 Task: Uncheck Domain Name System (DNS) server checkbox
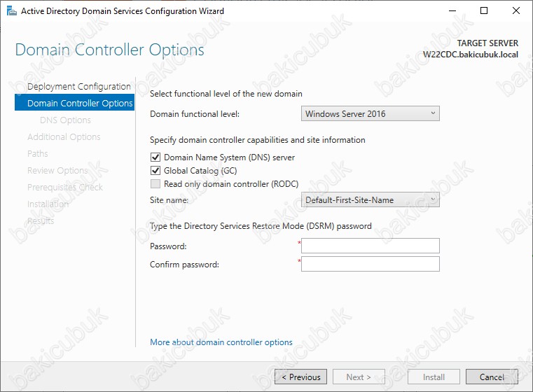155,157
